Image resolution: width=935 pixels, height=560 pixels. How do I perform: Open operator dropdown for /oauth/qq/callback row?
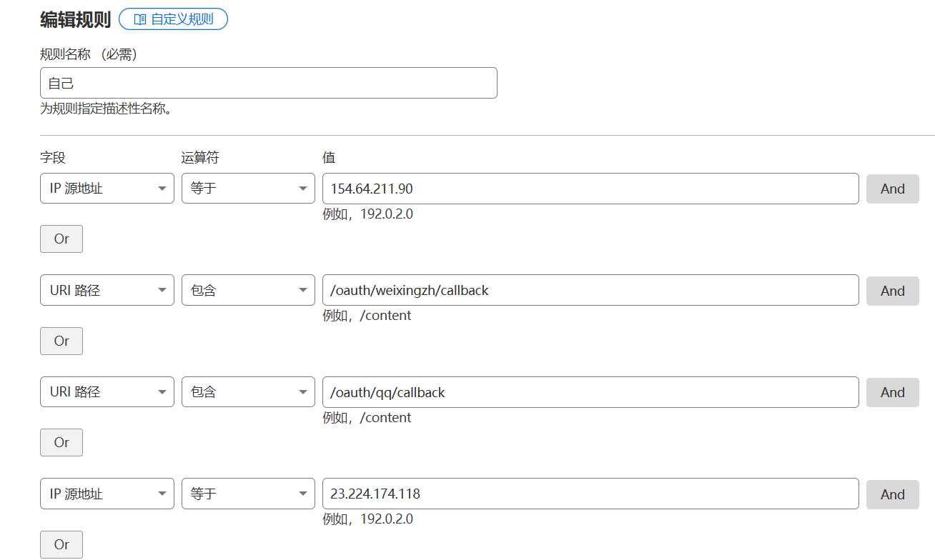click(248, 392)
